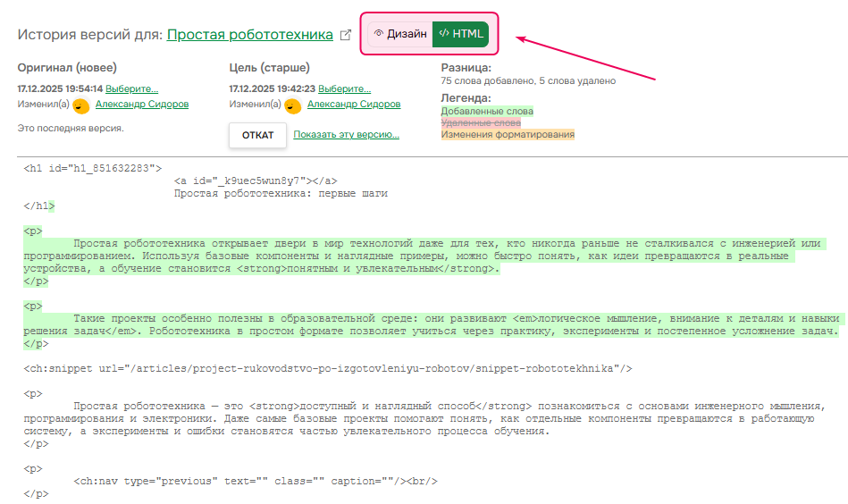
Task: Switch to Дизайн view mode
Action: 400,34
